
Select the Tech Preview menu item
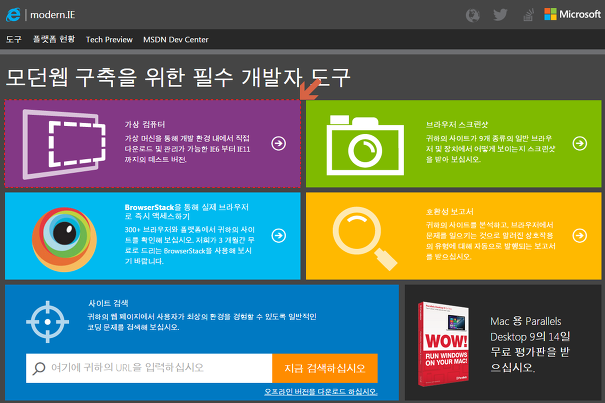tap(109, 39)
